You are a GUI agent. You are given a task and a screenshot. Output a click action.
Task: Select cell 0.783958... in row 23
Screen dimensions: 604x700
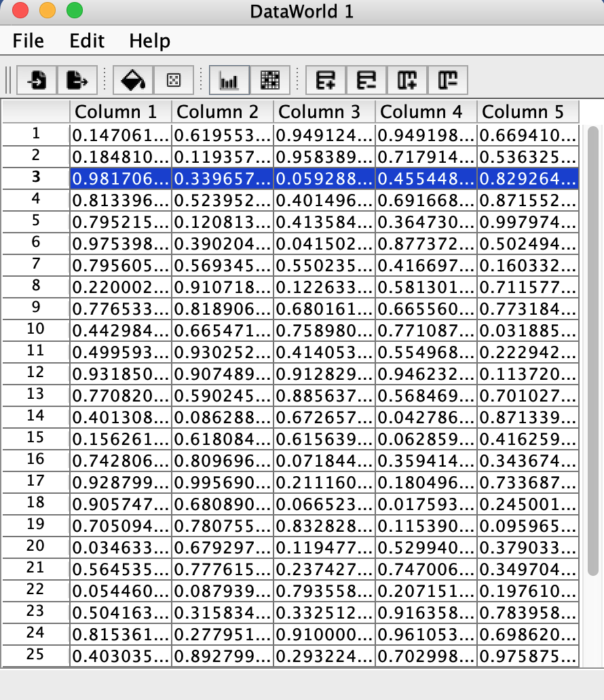click(x=528, y=613)
